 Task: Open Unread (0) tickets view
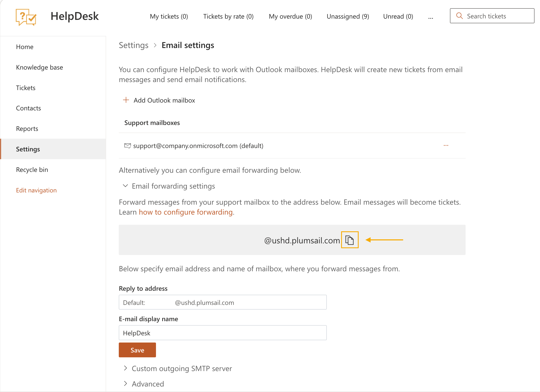click(398, 16)
